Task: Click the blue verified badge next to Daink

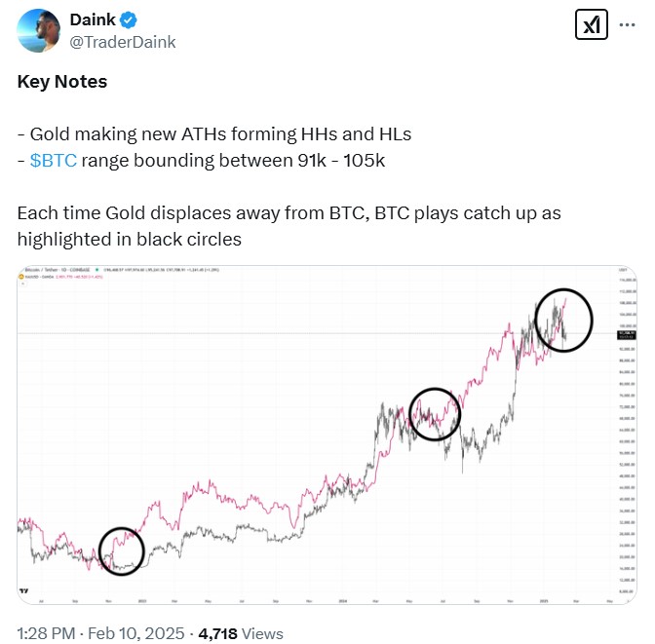Action: [129, 20]
